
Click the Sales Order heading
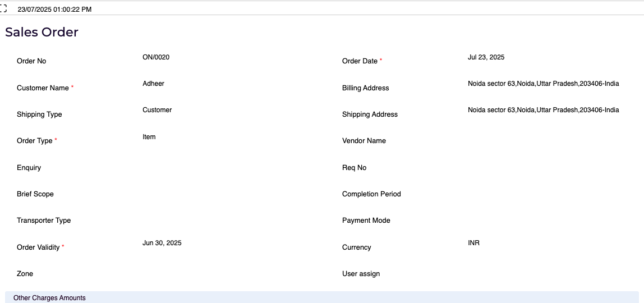click(x=42, y=32)
